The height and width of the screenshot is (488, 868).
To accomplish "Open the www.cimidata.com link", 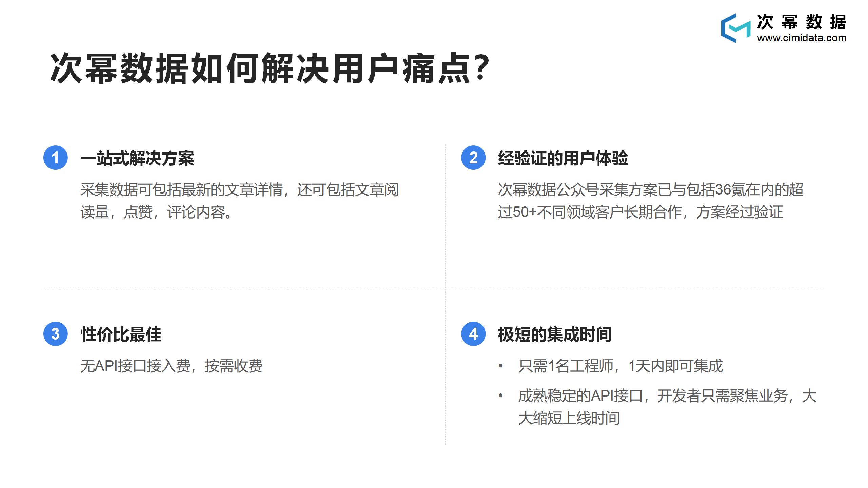I will tap(802, 38).
